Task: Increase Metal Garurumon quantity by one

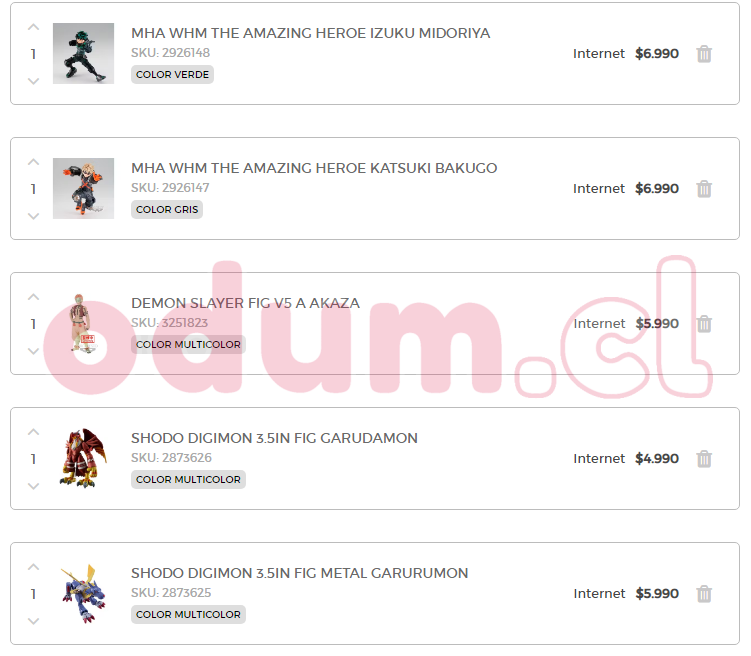Action: tap(33, 567)
